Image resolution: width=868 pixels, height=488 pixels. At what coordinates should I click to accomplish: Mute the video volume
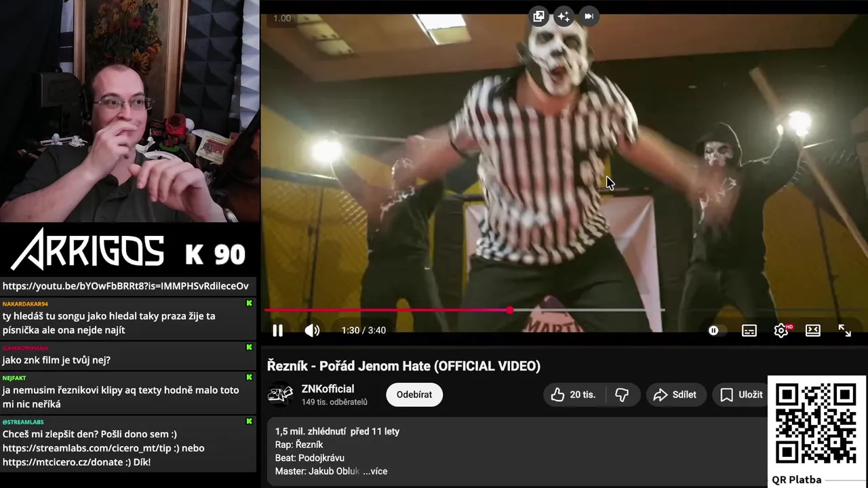click(312, 330)
